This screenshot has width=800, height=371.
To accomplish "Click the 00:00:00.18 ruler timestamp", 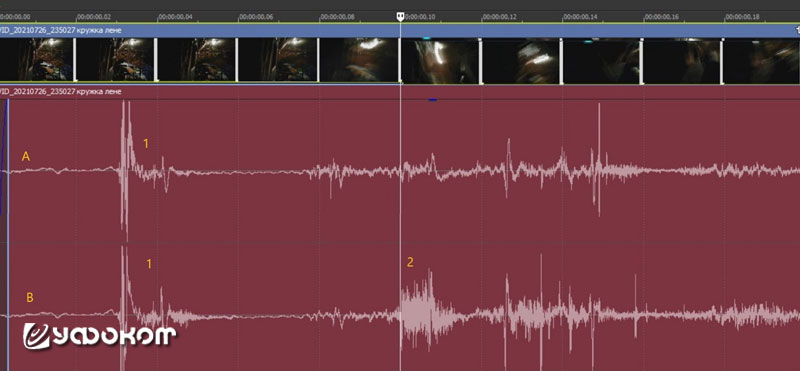I will click(742, 17).
